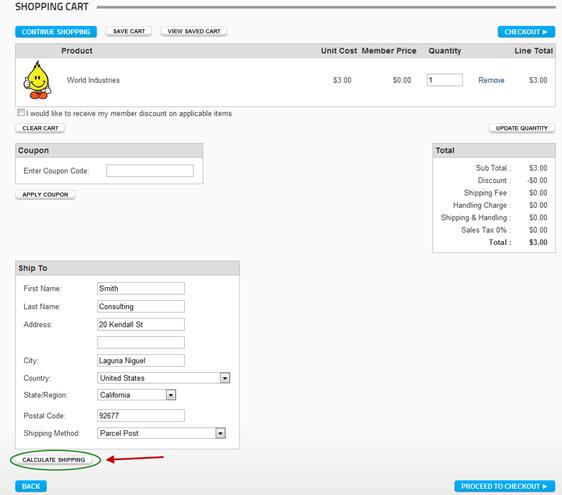Click the Calculate Shipping button
This screenshot has width=562, height=495.
[x=54, y=460]
